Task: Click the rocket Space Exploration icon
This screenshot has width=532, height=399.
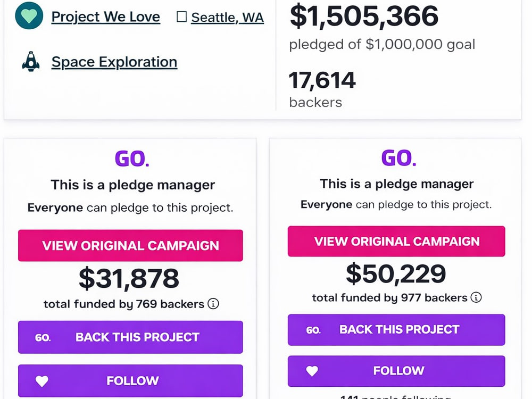Action: (x=30, y=61)
